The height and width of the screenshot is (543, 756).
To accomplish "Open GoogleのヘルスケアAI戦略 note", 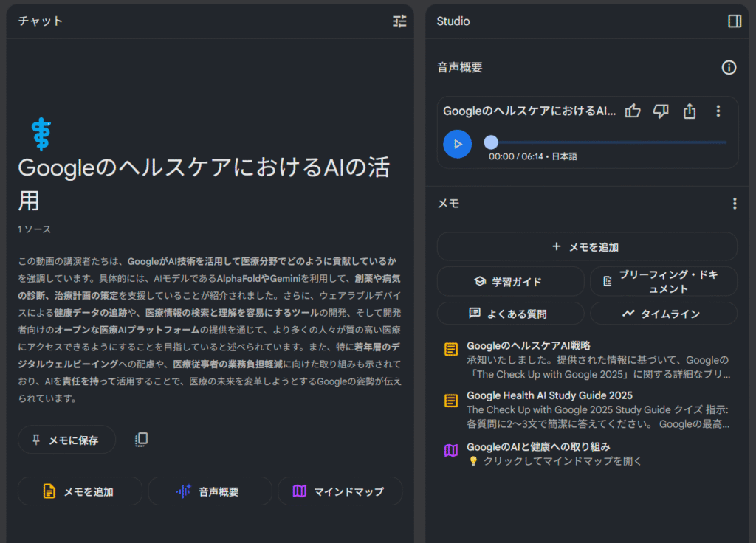I will (x=529, y=345).
